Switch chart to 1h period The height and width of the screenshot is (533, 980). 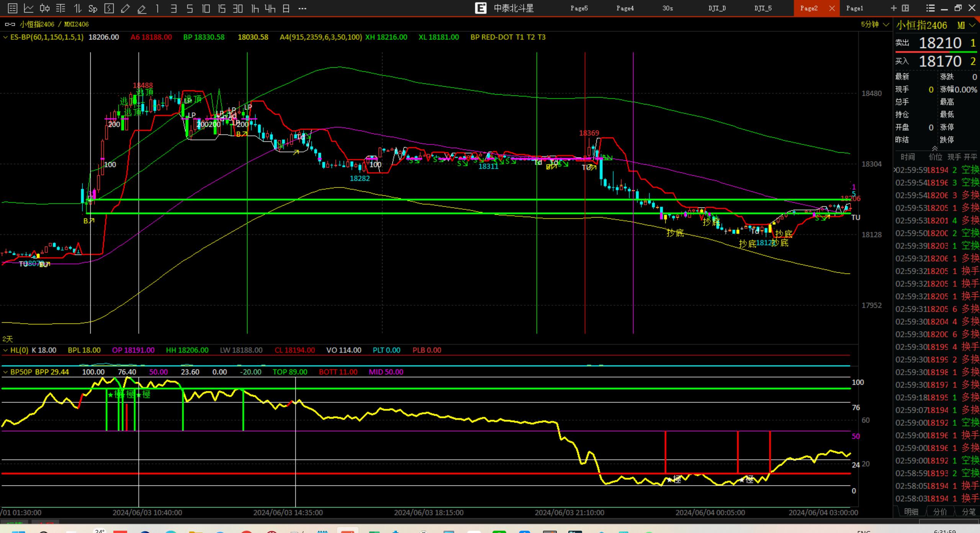254,8
